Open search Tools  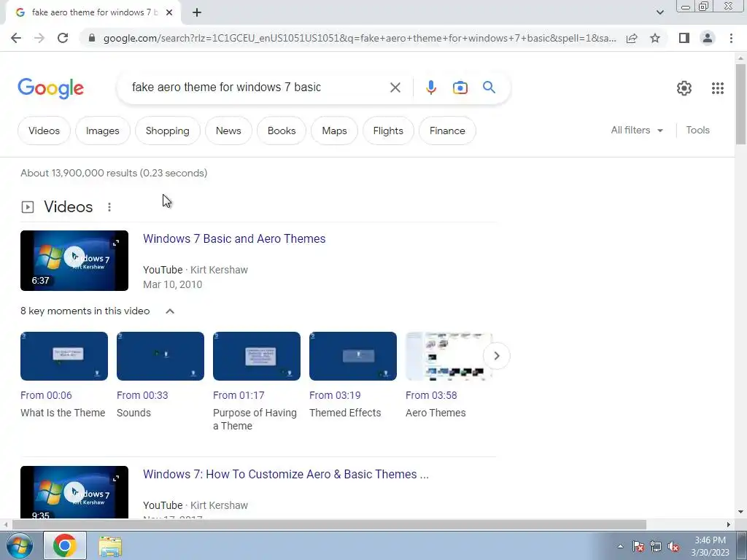(697, 130)
